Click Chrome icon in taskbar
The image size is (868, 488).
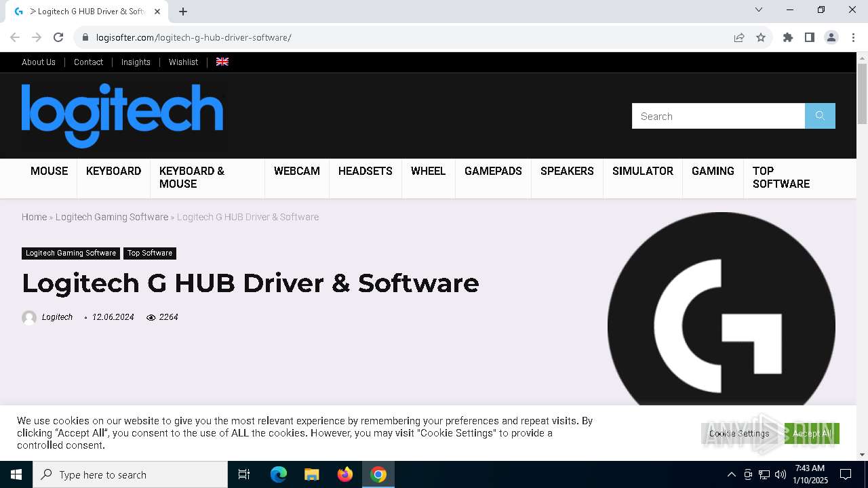click(378, 474)
